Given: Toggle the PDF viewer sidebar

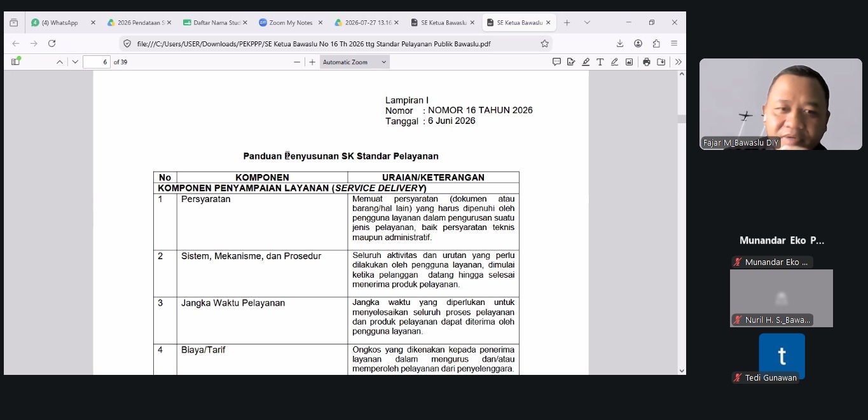Looking at the screenshot, I should pyautogui.click(x=15, y=62).
